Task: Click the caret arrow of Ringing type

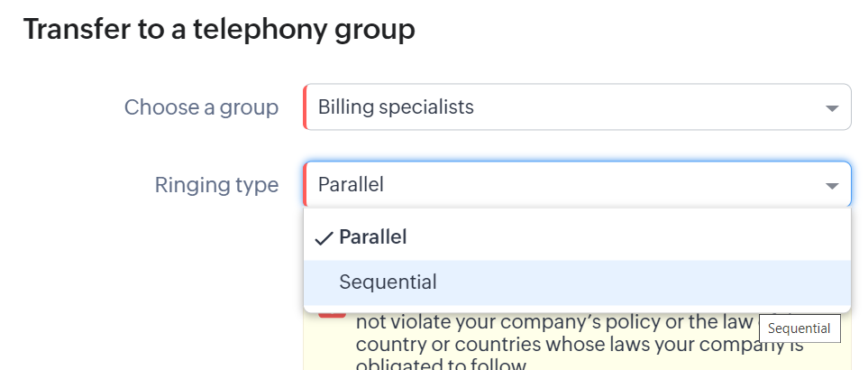Action: pos(831,186)
